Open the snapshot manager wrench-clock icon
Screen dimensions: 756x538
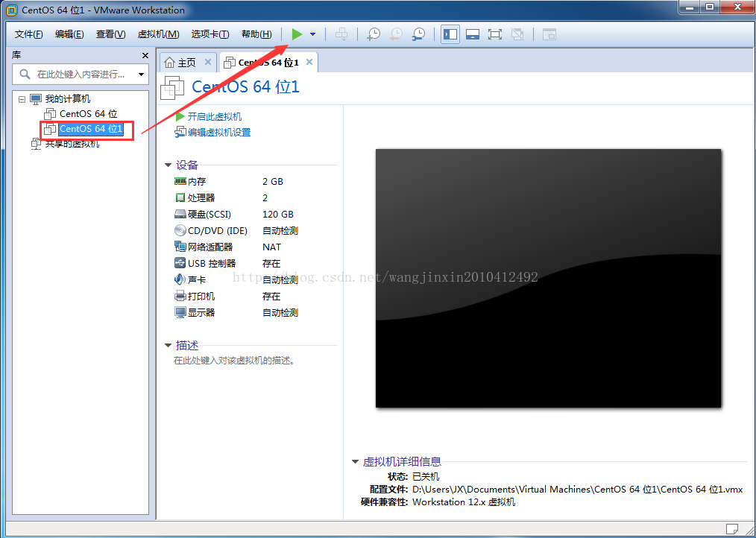[x=418, y=34]
